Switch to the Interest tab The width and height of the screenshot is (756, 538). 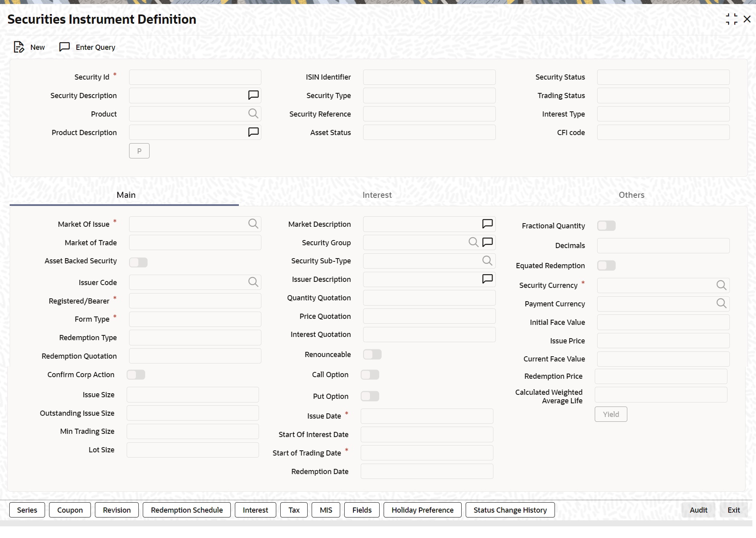(377, 195)
